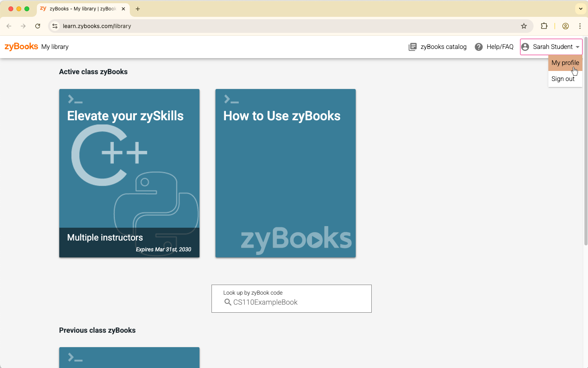The height and width of the screenshot is (368, 588).
Task: Reload the page with the refresh icon
Action: pos(38,26)
